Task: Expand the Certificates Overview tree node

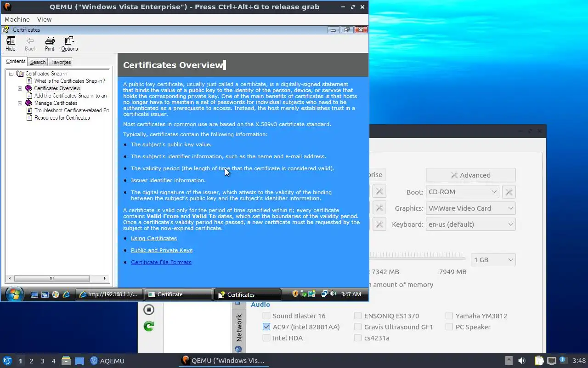Action: (20, 88)
